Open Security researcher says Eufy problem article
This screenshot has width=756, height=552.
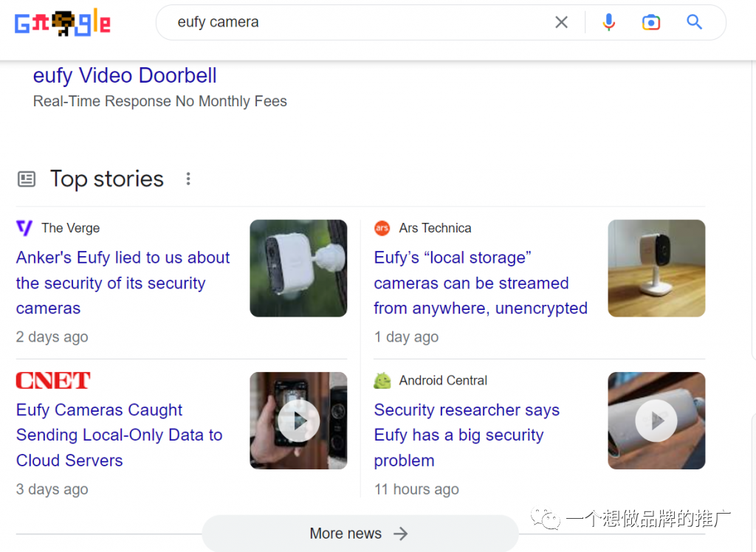pyautogui.click(x=467, y=435)
